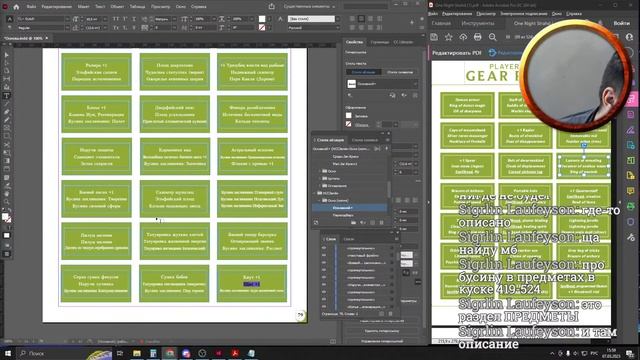Switch control panel to paragraph formatting mode

click(x=9, y=28)
